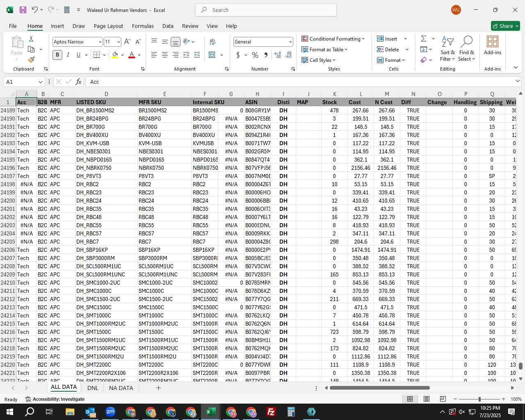The image size is (525, 420).
Task: Click the AutoSum sigma icon
Action: point(424,39)
